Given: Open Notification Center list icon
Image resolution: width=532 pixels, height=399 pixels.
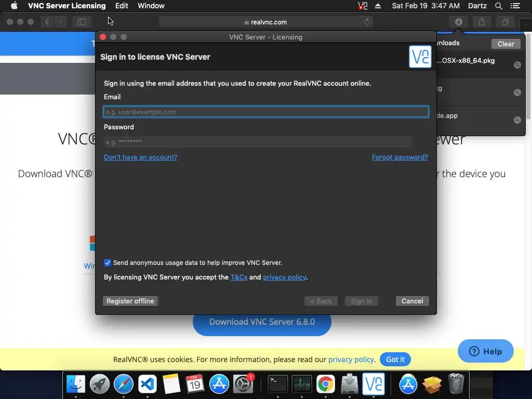Looking at the screenshot, I should [515, 6].
